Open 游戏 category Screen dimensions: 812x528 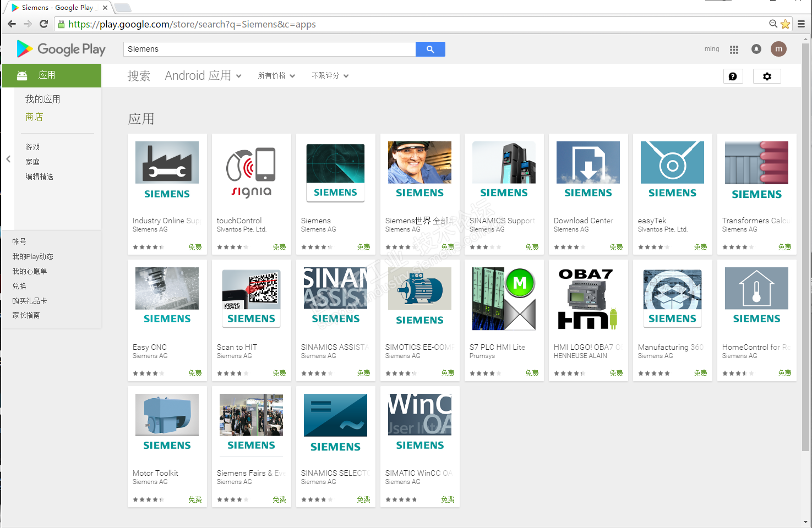[x=32, y=147]
